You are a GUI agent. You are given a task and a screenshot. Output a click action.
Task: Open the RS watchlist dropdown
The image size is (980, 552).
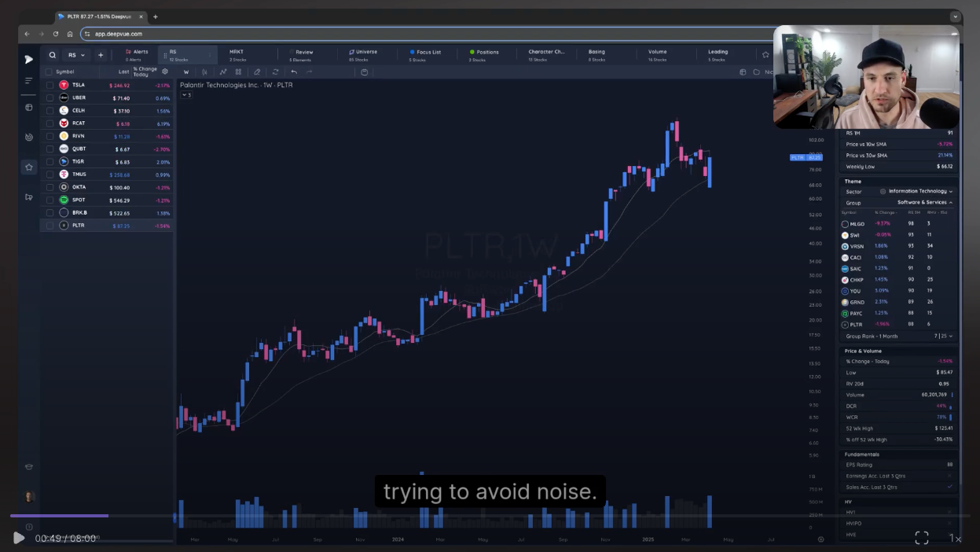click(x=74, y=54)
